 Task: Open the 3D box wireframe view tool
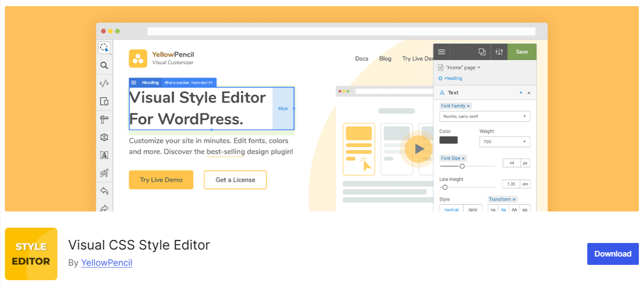point(104,137)
